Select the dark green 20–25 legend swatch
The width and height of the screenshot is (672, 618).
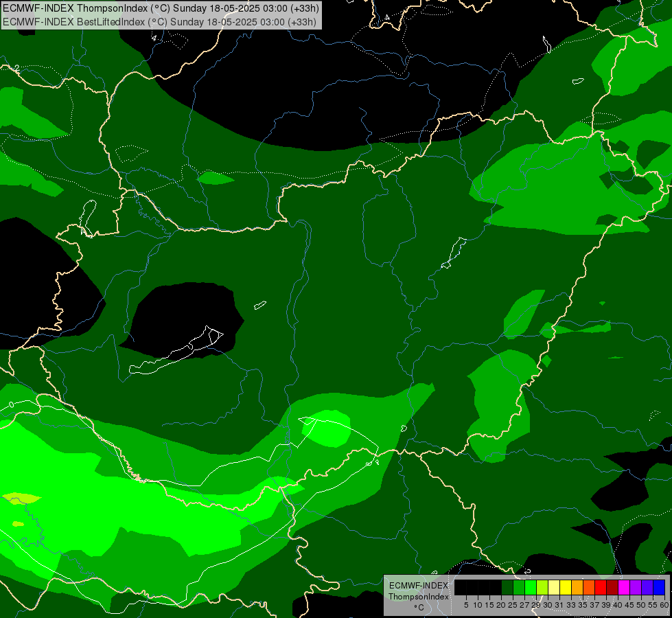coord(507,587)
